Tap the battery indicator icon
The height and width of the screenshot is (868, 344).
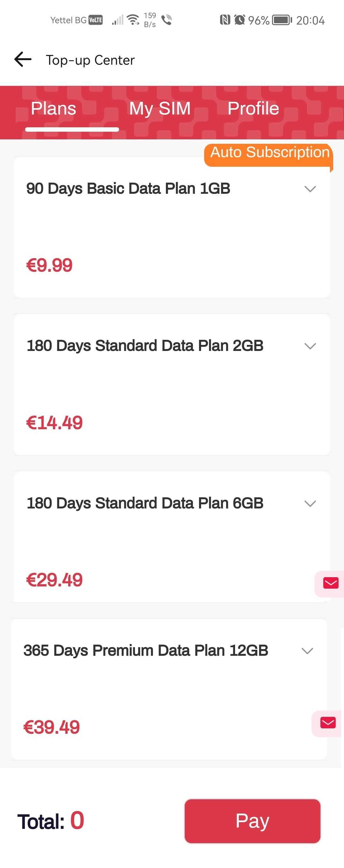point(282,20)
